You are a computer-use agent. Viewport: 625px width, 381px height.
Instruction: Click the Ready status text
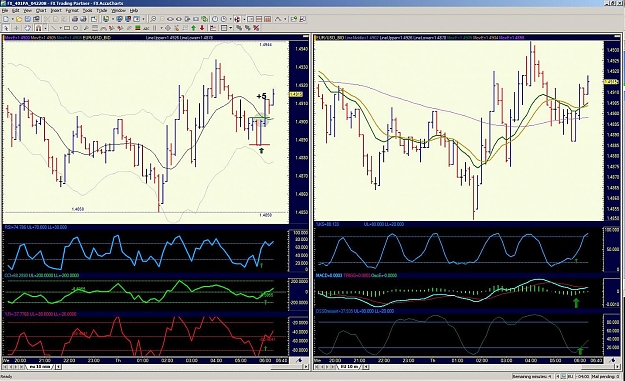pyautogui.click(x=7, y=376)
